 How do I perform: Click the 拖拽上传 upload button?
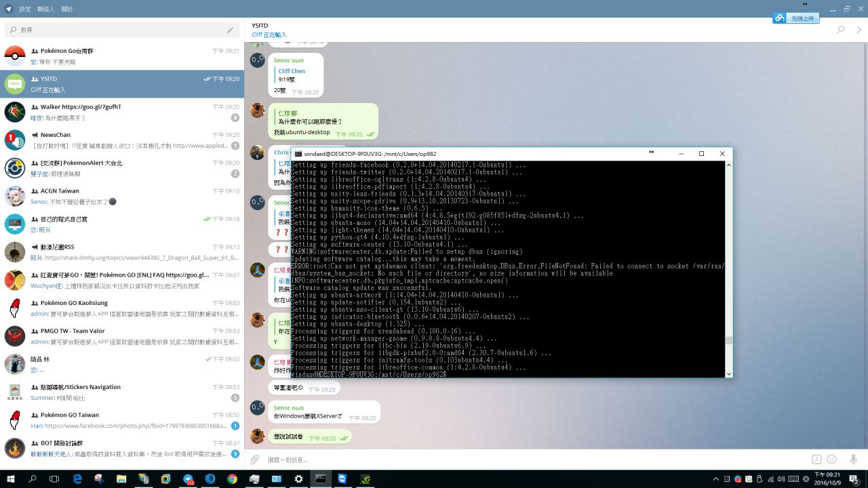[x=796, y=18]
